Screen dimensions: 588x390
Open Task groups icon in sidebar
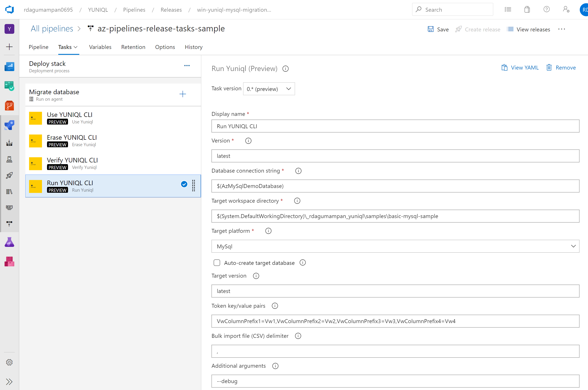[10, 208]
